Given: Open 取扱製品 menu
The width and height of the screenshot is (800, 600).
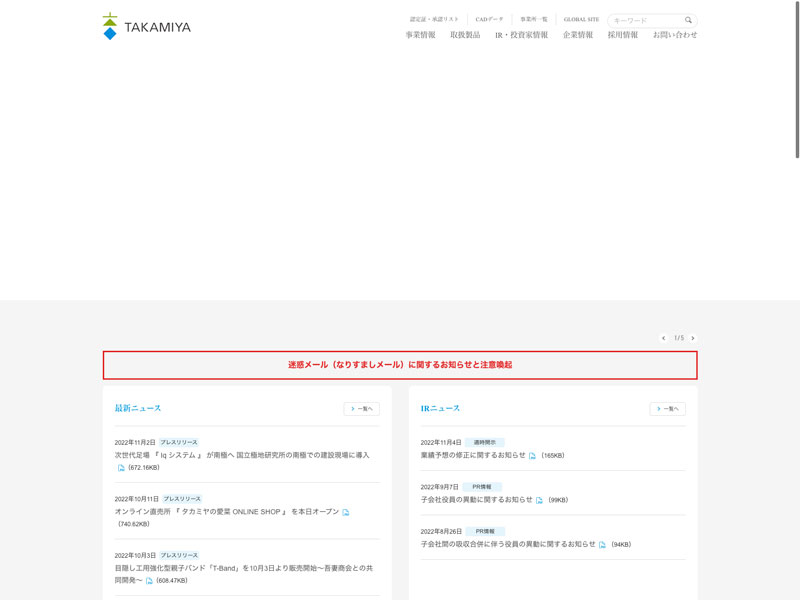Looking at the screenshot, I should 465,35.
